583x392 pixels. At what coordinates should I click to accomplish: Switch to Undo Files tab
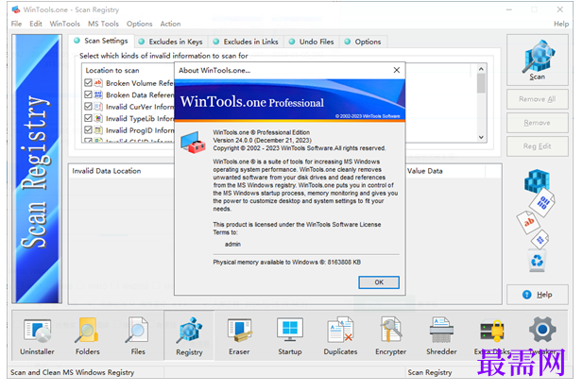coord(312,42)
